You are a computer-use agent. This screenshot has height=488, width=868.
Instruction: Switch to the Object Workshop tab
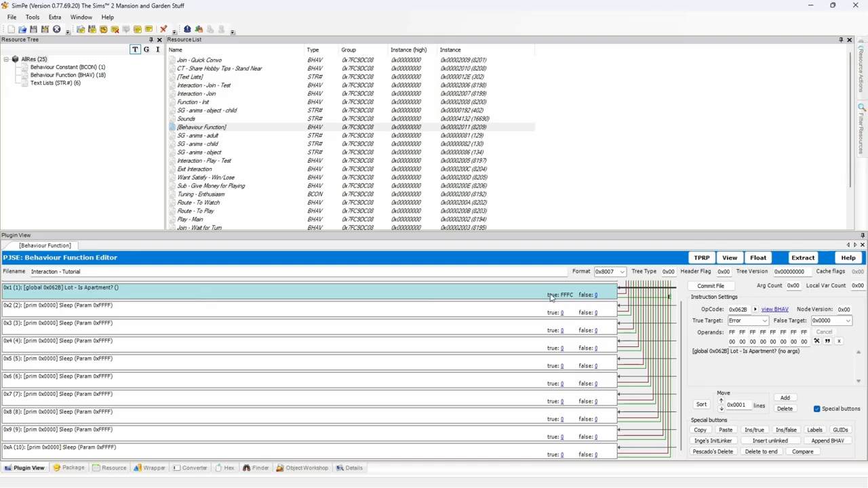coord(302,468)
